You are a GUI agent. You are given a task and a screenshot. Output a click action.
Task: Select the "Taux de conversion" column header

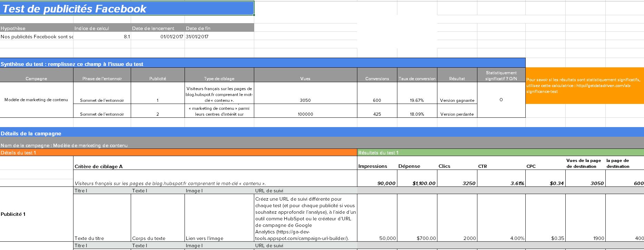417,75
